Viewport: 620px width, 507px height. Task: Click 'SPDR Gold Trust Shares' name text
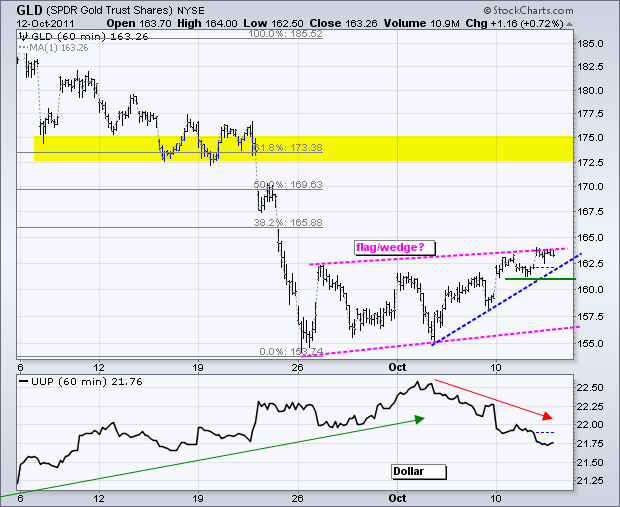point(110,10)
